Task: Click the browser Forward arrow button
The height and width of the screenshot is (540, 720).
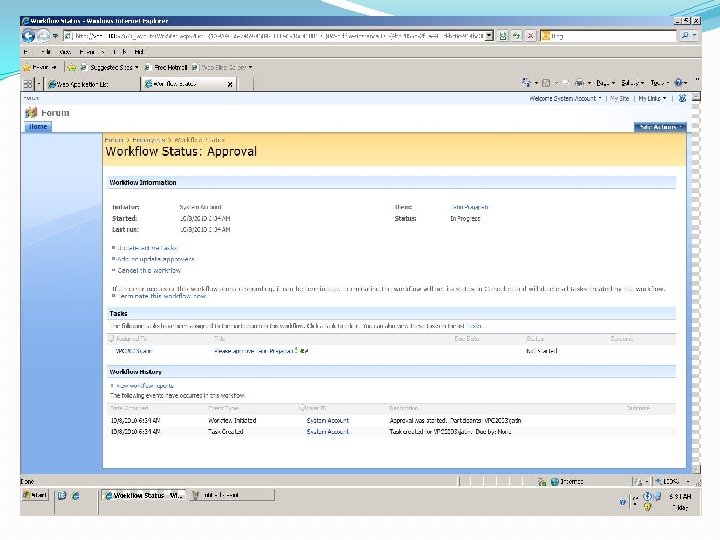Action: click(43, 35)
